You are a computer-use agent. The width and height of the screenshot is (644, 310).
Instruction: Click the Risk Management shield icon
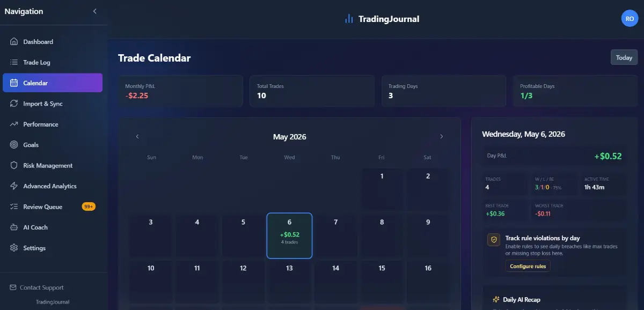(x=14, y=166)
